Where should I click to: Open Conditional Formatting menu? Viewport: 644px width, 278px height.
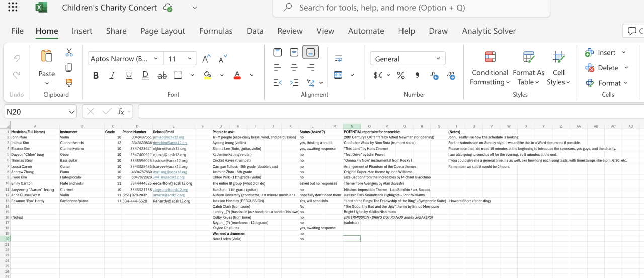(x=490, y=68)
